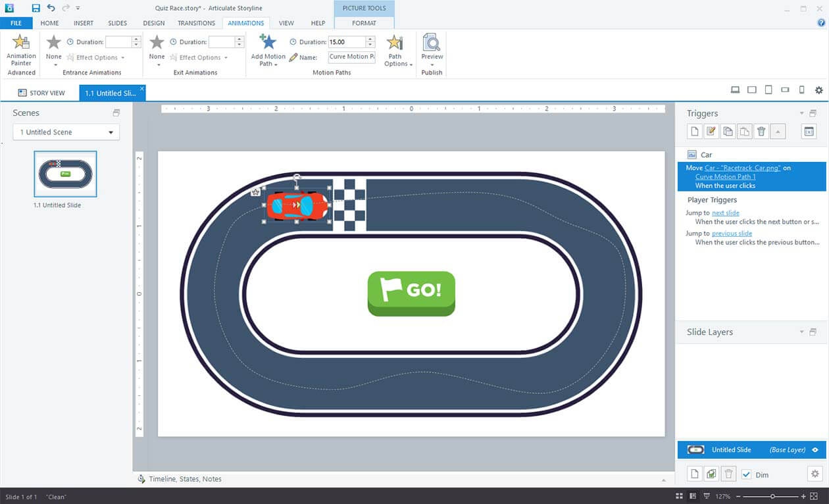The width and height of the screenshot is (829, 504).
Task: Toggle the Dim checkbox for slide layers
Action: 746,474
